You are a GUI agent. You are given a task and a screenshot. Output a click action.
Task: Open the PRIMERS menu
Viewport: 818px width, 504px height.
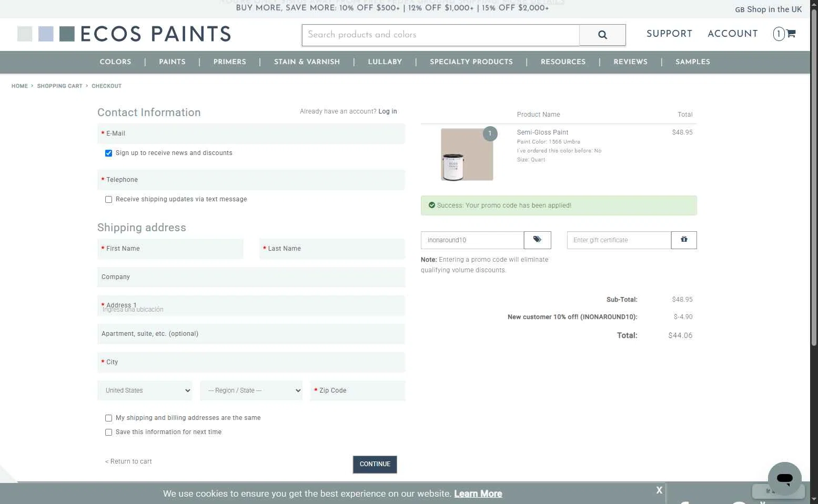pyautogui.click(x=229, y=62)
